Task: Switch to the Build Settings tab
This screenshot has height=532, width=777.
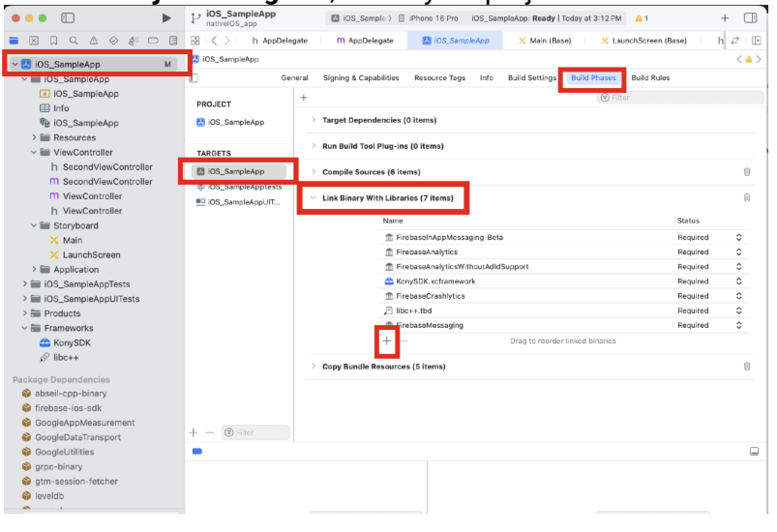Action: click(532, 78)
